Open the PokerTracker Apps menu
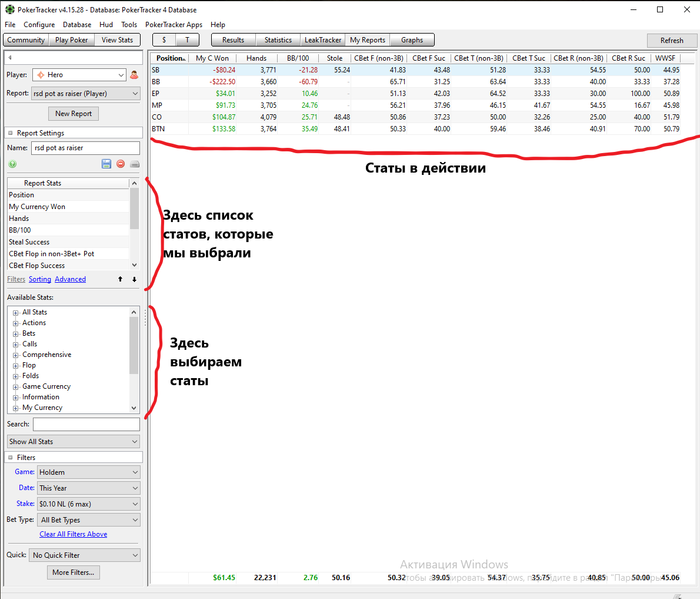This screenshot has height=599, width=700. tap(174, 25)
